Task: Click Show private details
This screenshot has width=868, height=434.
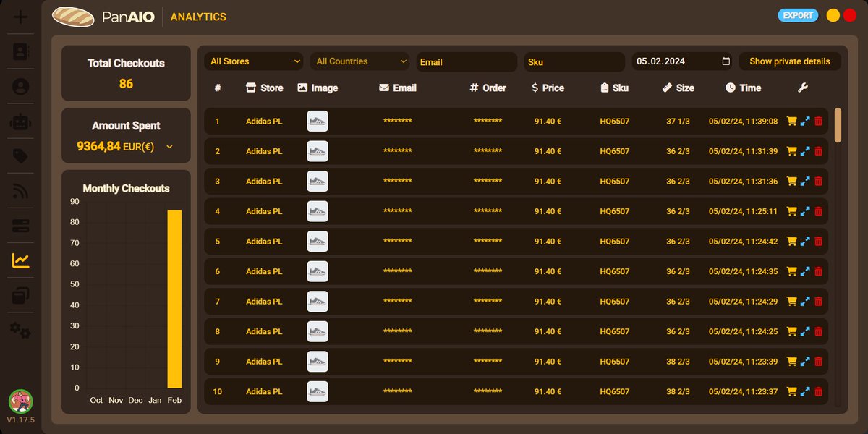Action: tap(789, 61)
